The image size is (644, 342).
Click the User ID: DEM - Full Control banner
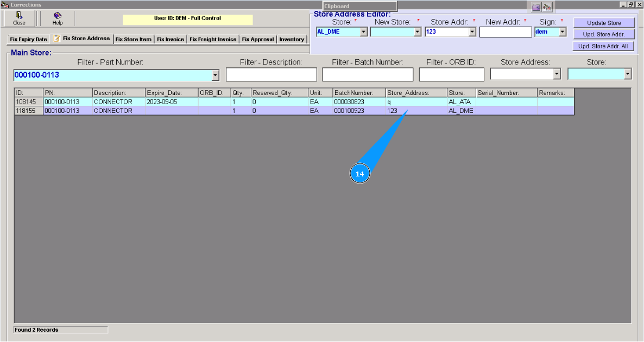(x=188, y=18)
